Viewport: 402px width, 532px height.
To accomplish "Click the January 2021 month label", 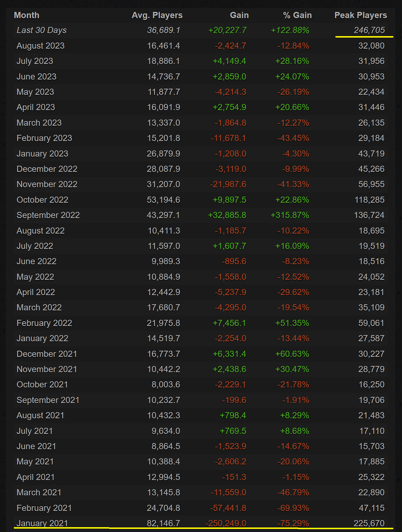I will (x=42, y=523).
